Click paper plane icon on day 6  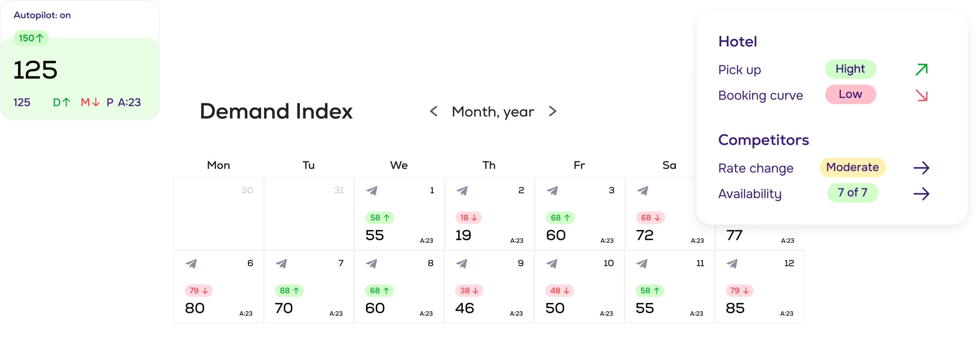pyautogui.click(x=191, y=264)
